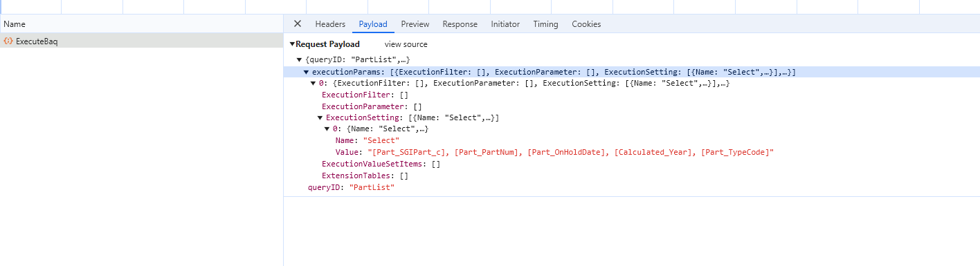Viewport: 980px width, 266px height.
Task: Switch to the Payload tab
Action: pyautogui.click(x=373, y=24)
